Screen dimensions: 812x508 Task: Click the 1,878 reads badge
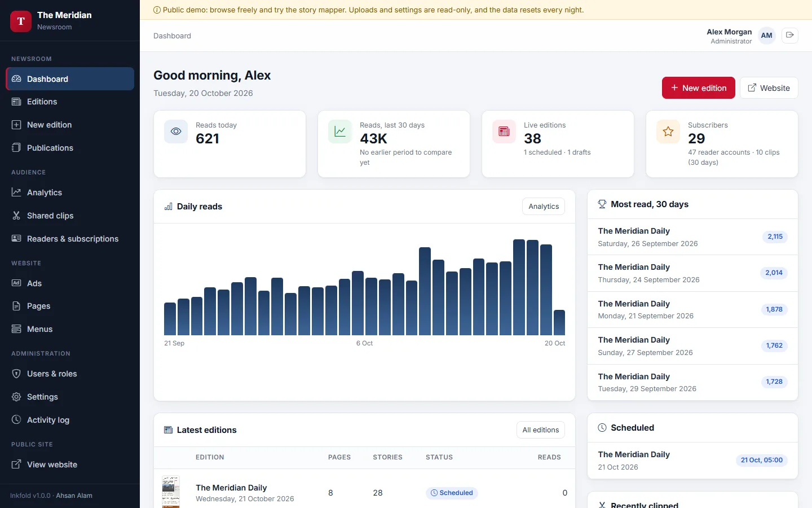(x=774, y=309)
